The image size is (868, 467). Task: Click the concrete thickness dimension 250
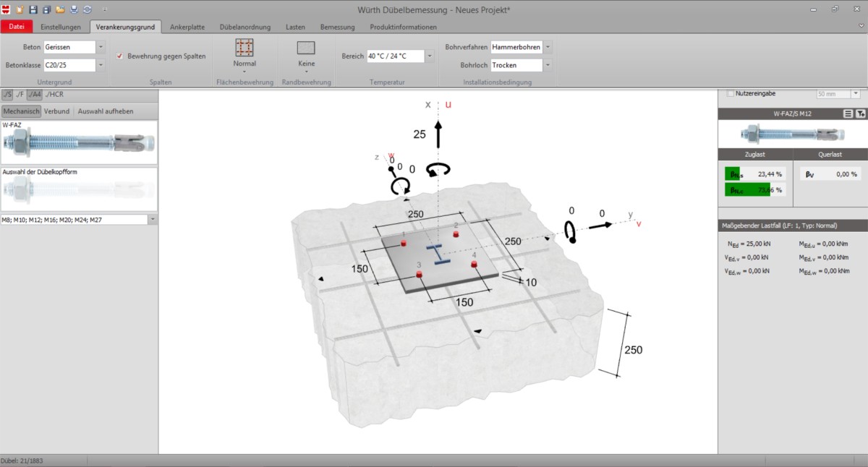633,350
